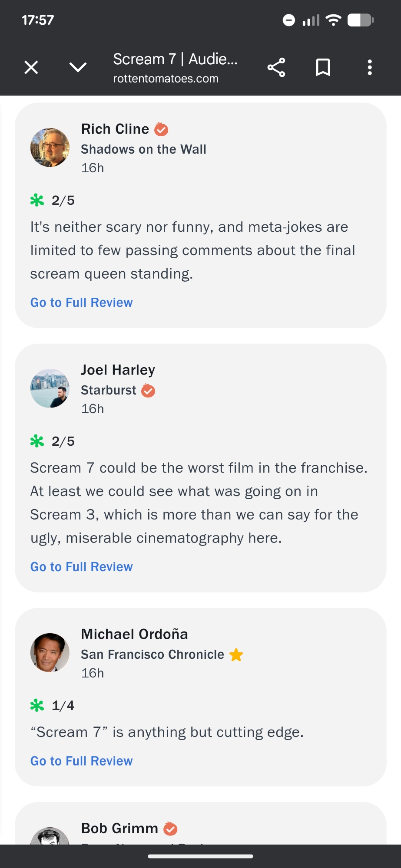401x868 pixels.
Task: Tap the verified badge beside Bob Grimm
Action: [170, 829]
